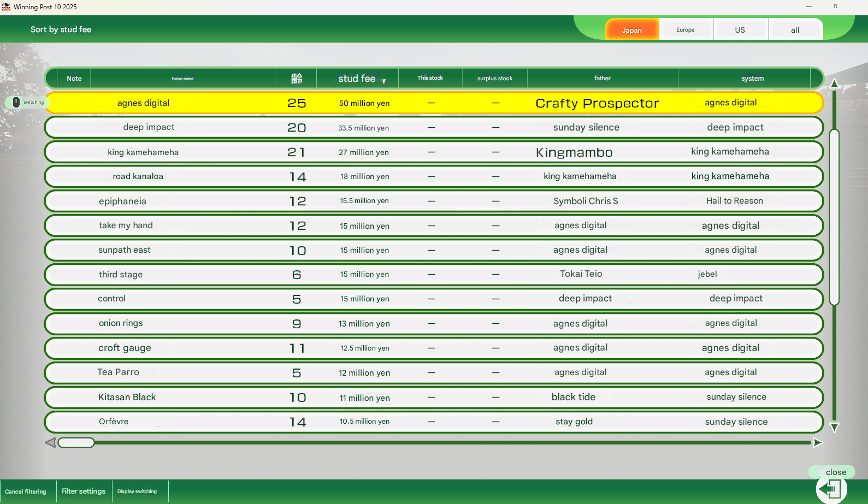Image resolution: width=868 pixels, height=504 pixels.
Task: Select the deep impact stallion row
Action: (x=434, y=127)
